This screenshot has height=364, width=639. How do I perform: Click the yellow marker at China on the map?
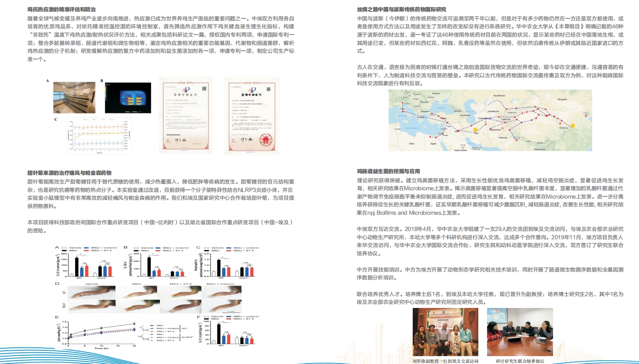click(x=573, y=126)
